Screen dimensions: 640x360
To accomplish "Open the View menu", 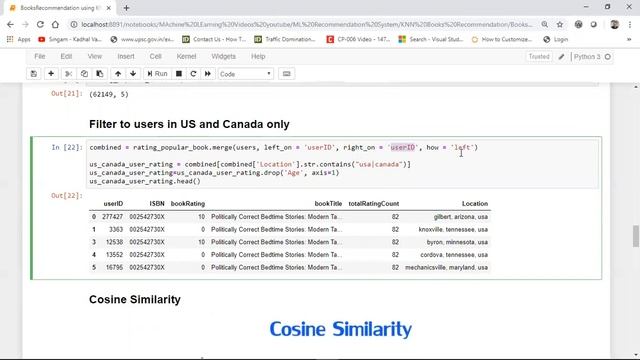I will click(95, 56).
